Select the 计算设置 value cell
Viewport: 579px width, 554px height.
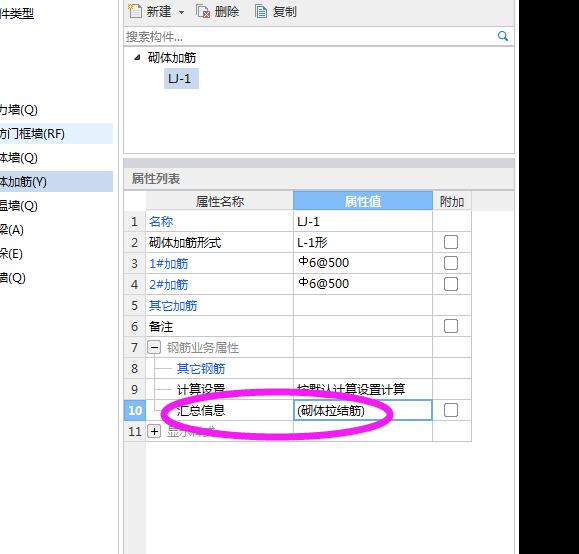coord(363,389)
